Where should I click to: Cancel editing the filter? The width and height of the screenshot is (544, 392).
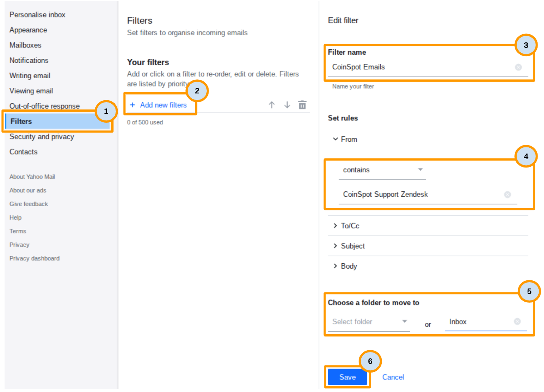click(393, 377)
